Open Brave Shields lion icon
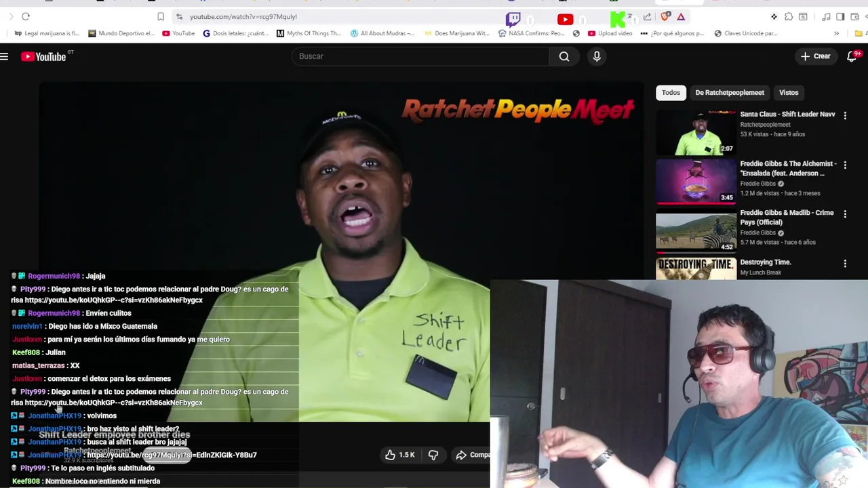 (665, 17)
